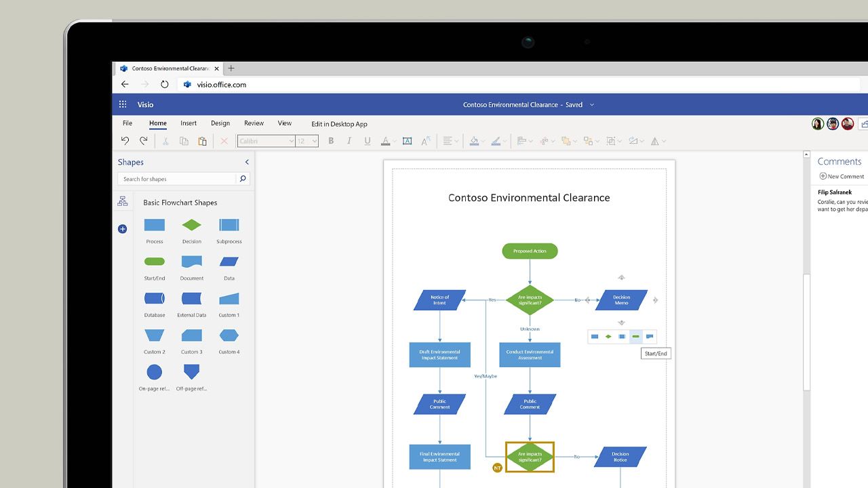Click the Line color pen icon
Image resolution: width=868 pixels, height=488 pixels.
coord(496,141)
